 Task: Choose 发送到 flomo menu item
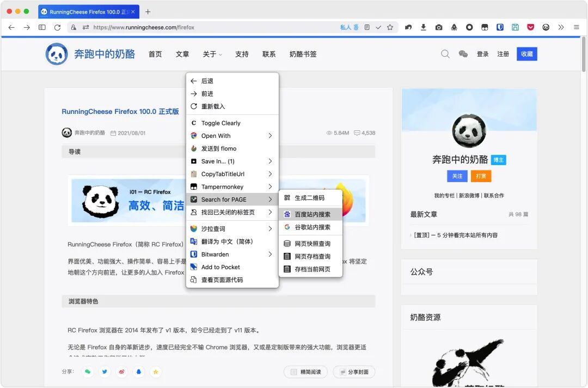pyautogui.click(x=232, y=149)
